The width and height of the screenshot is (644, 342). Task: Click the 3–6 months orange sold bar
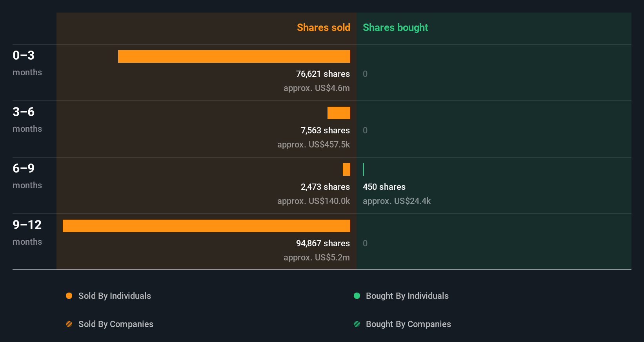[339, 113]
